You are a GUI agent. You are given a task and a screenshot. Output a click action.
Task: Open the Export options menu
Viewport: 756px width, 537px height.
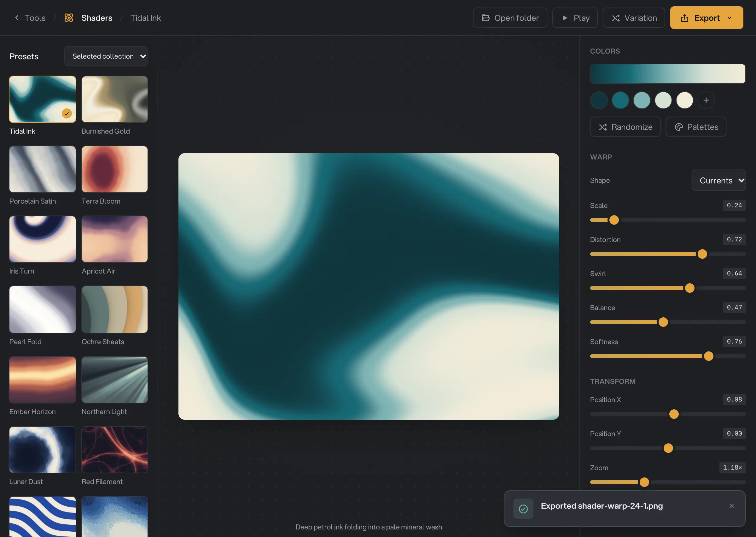tap(707, 18)
